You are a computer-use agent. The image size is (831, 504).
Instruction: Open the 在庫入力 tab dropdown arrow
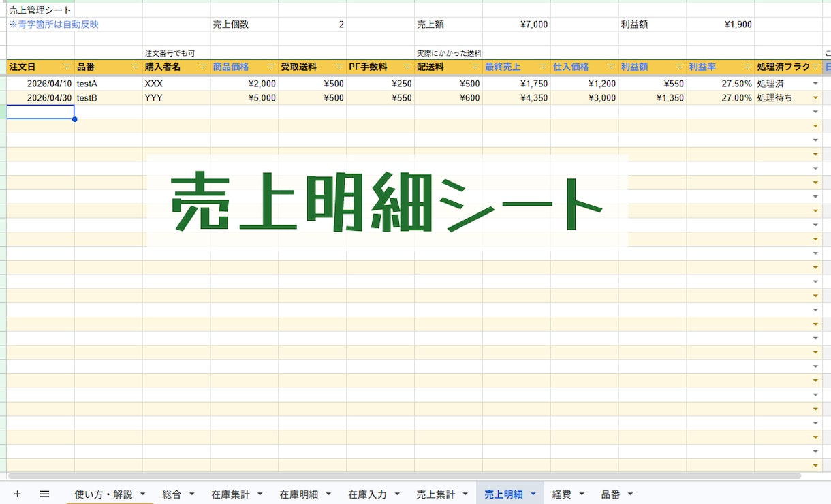(x=396, y=494)
